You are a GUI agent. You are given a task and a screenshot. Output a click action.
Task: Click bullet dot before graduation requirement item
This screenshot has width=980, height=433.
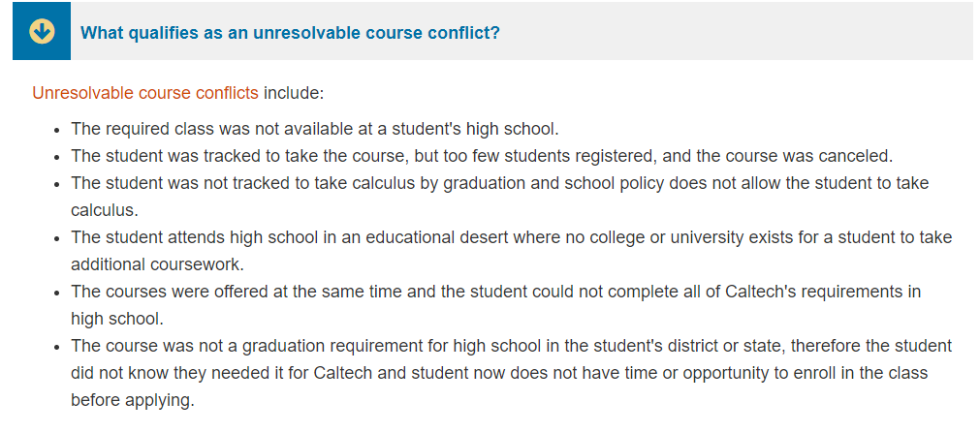pos(57,348)
